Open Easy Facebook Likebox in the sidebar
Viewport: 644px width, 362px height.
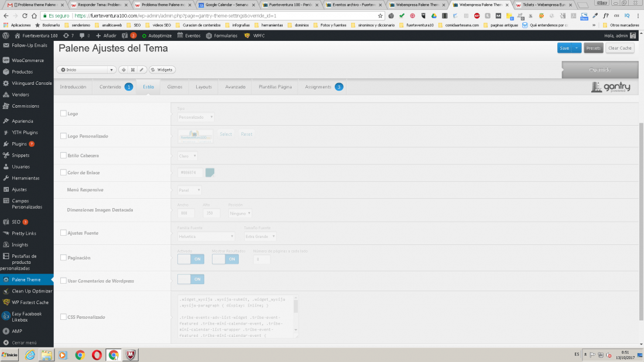click(x=27, y=317)
